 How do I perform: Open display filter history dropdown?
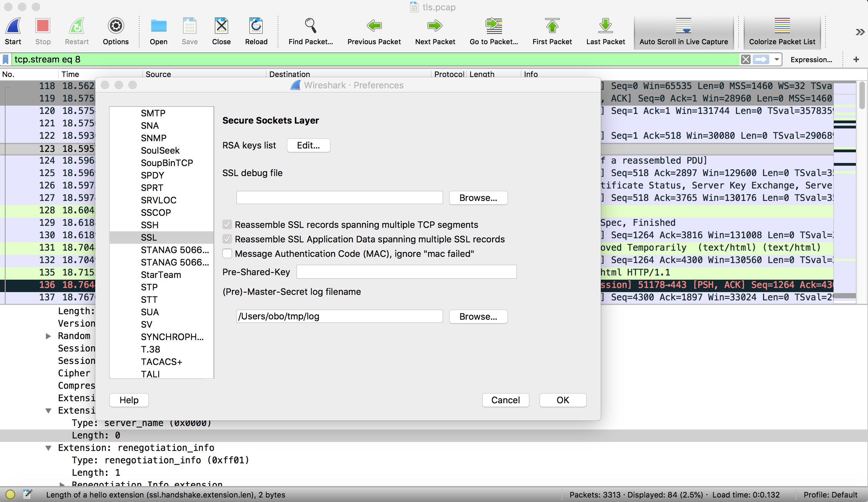(x=777, y=59)
